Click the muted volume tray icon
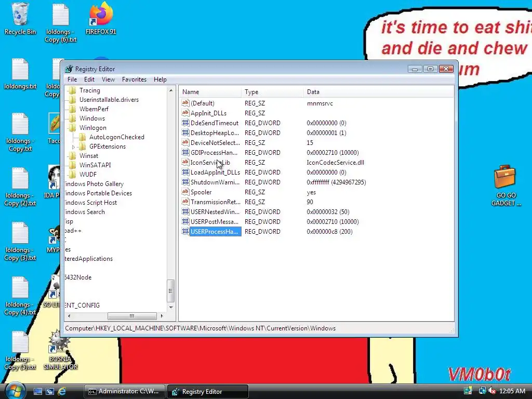Screen dimensions: 532x399 (x=491, y=391)
